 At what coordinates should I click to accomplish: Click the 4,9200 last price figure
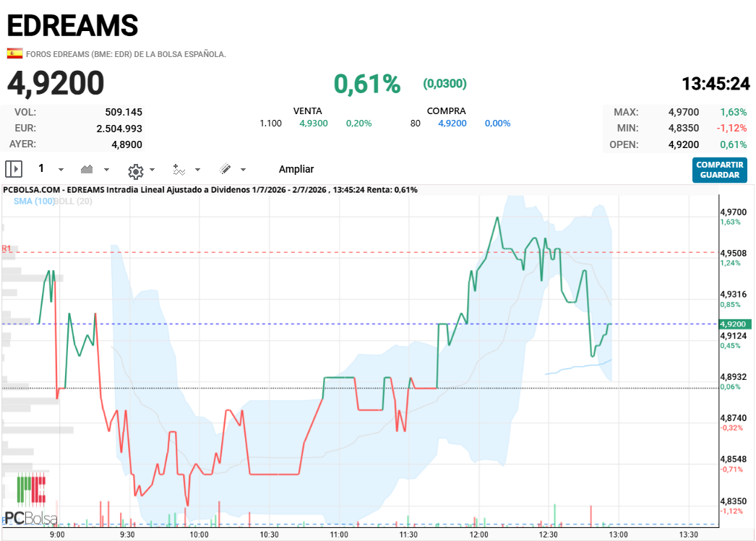(56, 83)
